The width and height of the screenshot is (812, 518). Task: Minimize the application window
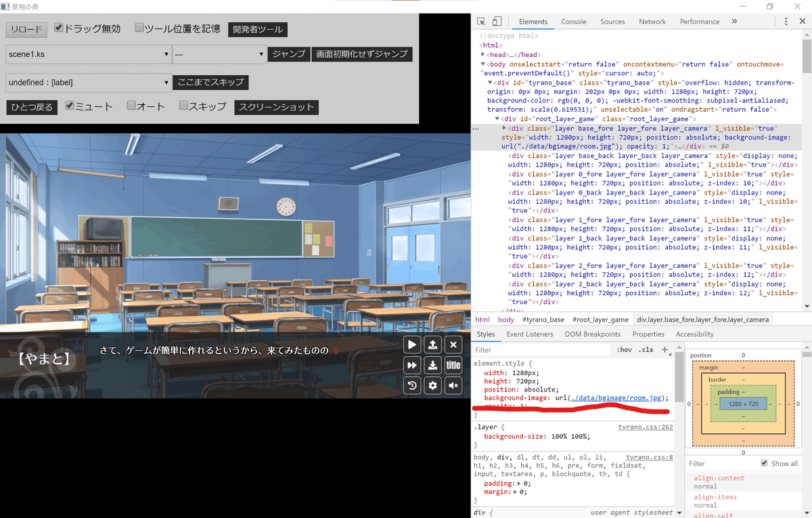coord(744,6)
